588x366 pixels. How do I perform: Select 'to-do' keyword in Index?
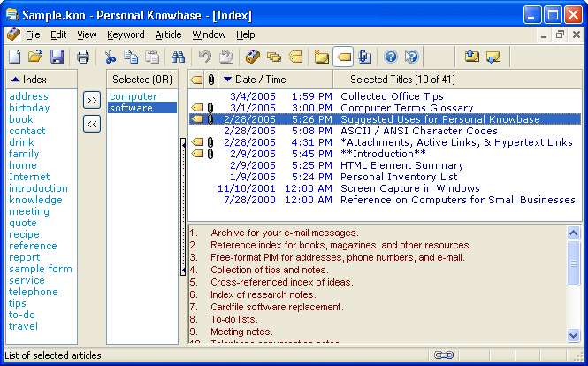[x=22, y=315]
